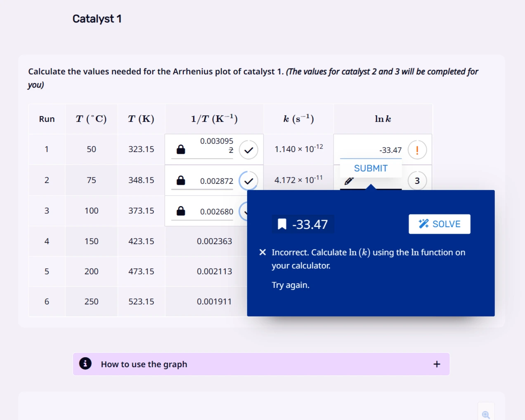Click the 1/T value 0.002113
This screenshot has height=420, width=525.
pos(214,271)
